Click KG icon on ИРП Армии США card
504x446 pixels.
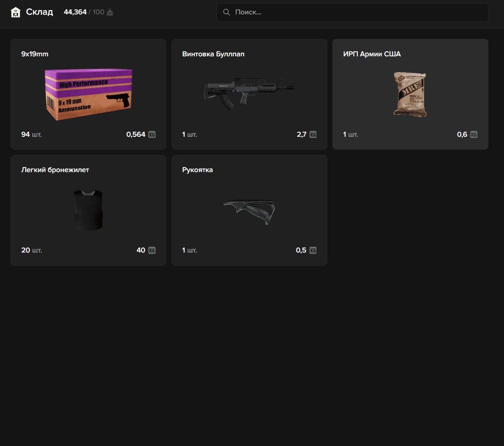click(x=474, y=135)
